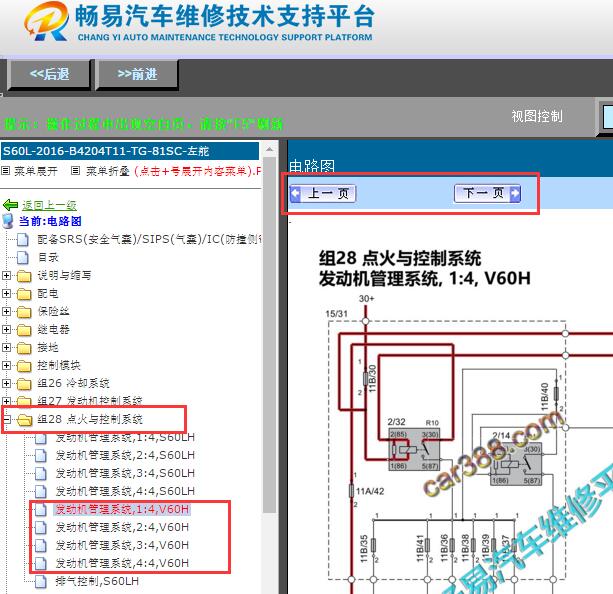Click the 上一页 previous page button

(x=323, y=194)
